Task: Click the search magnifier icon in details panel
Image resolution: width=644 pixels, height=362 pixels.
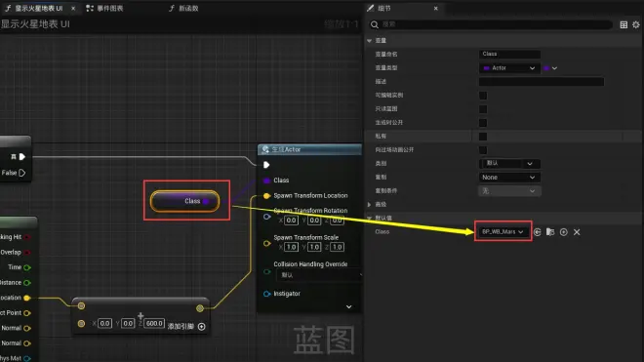Action: (x=374, y=24)
